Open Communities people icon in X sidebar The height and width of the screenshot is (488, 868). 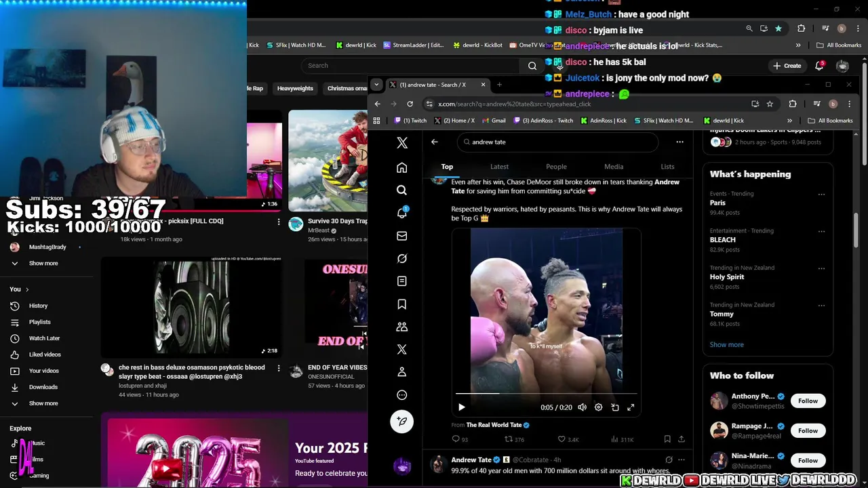pos(401,327)
